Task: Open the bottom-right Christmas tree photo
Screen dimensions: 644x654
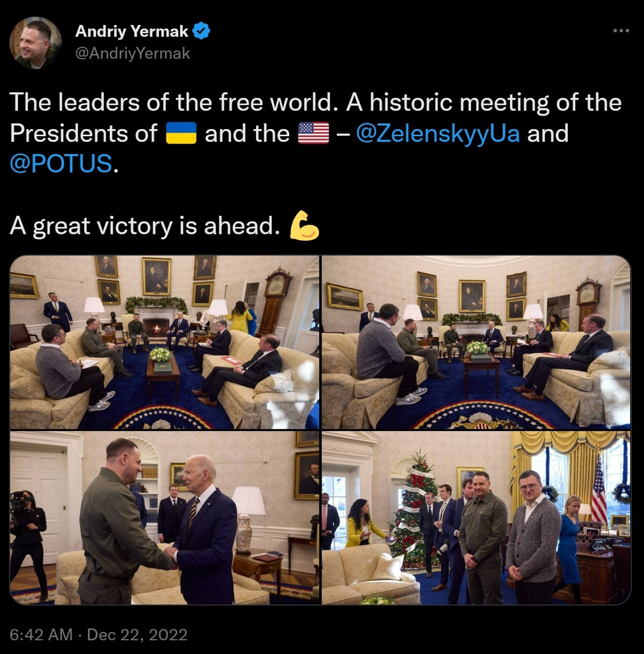Action: pos(476,518)
